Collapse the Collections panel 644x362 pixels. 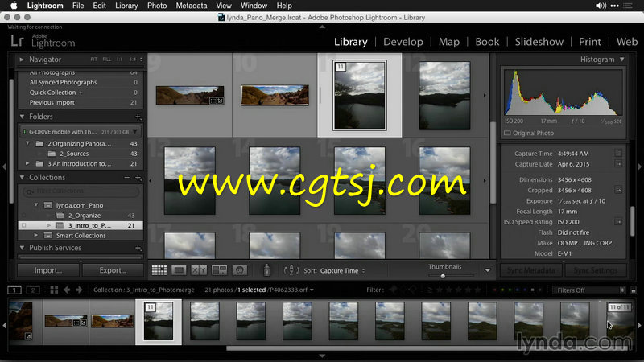22,177
